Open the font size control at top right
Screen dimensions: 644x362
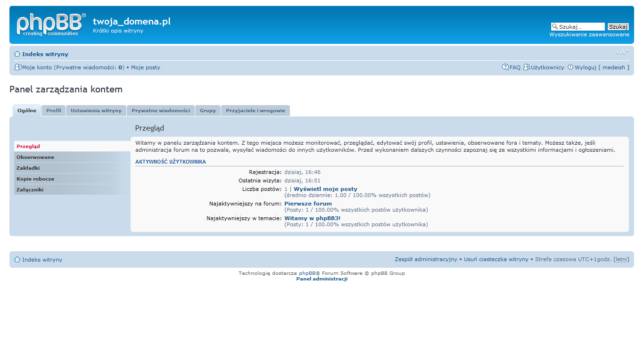tap(622, 52)
